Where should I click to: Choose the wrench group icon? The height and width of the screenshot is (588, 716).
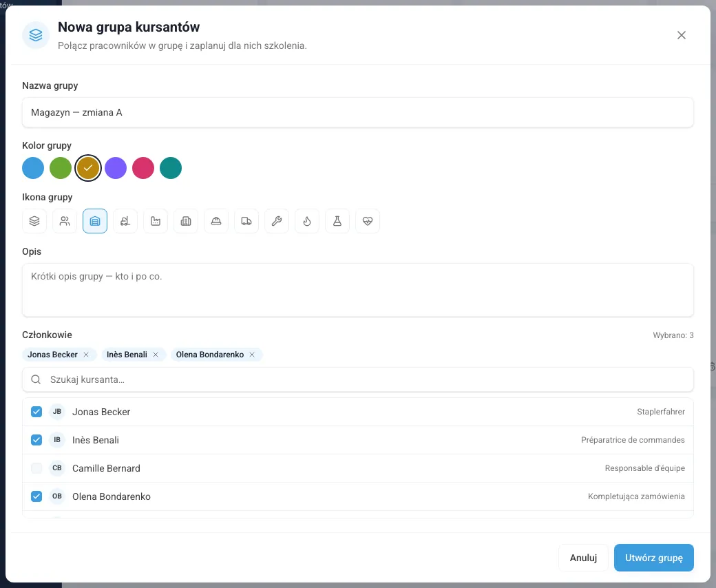[x=277, y=221]
